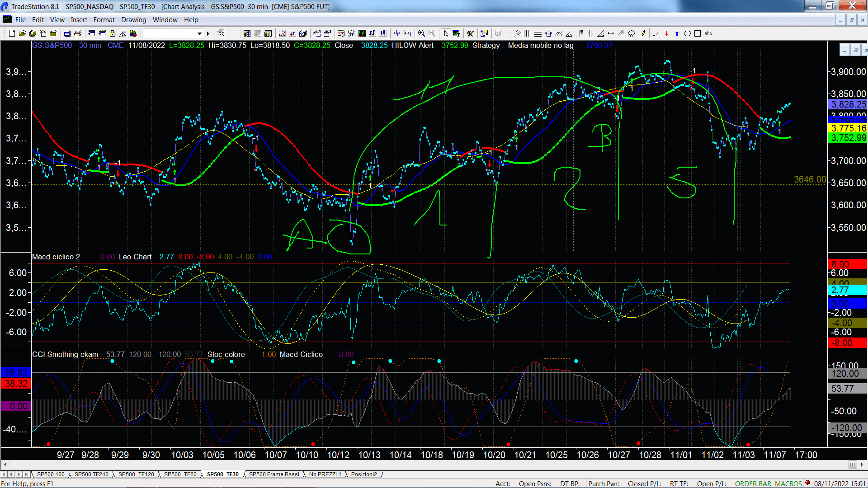Select the ellipse drawing tool
This screenshot has height=488, width=868.
coord(687,33)
